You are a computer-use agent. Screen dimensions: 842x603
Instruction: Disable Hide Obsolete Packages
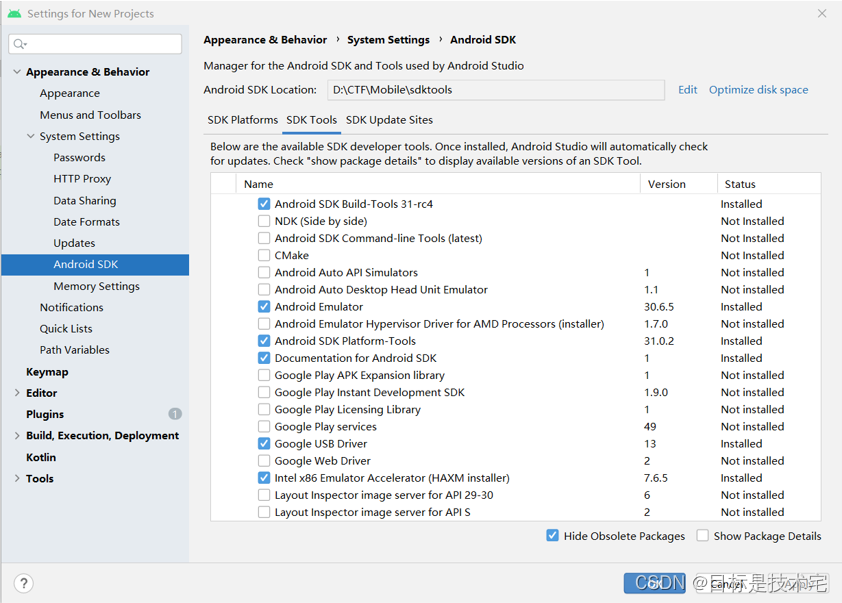point(553,536)
